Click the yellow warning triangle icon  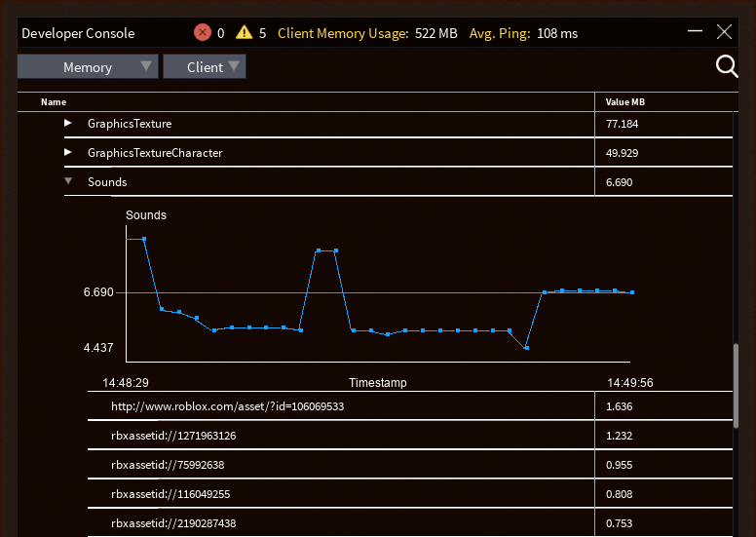pyautogui.click(x=244, y=32)
